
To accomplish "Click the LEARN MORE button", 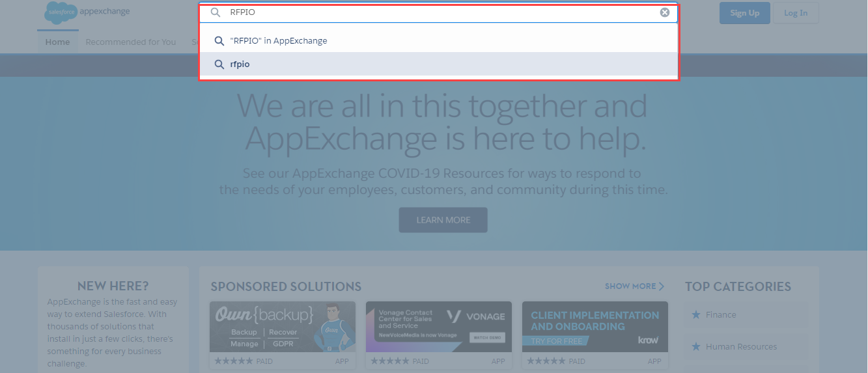I will tap(443, 220).
